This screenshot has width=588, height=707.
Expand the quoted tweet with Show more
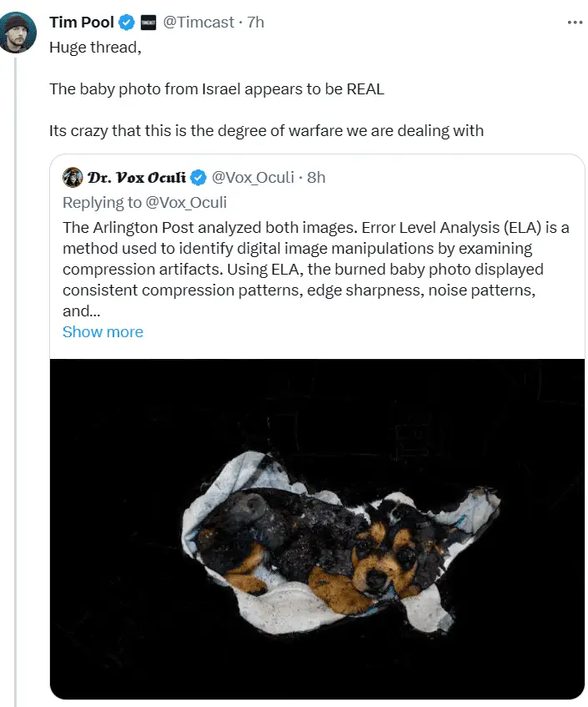103,331
